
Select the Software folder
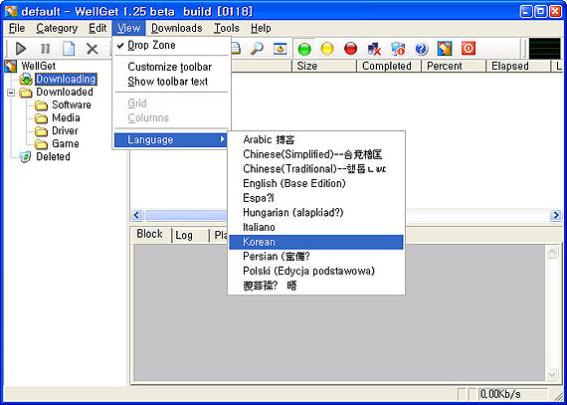[72, 105]
